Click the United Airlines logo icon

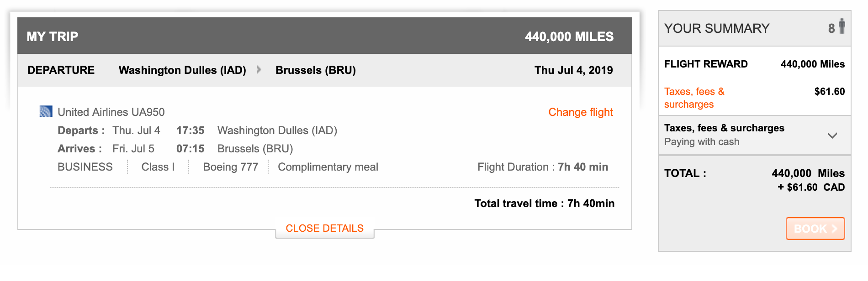click(46, 111)
